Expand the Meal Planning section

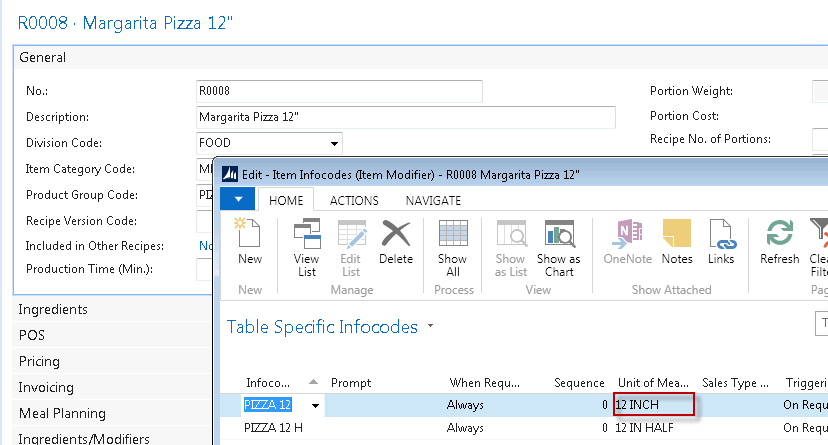point(62,413)
